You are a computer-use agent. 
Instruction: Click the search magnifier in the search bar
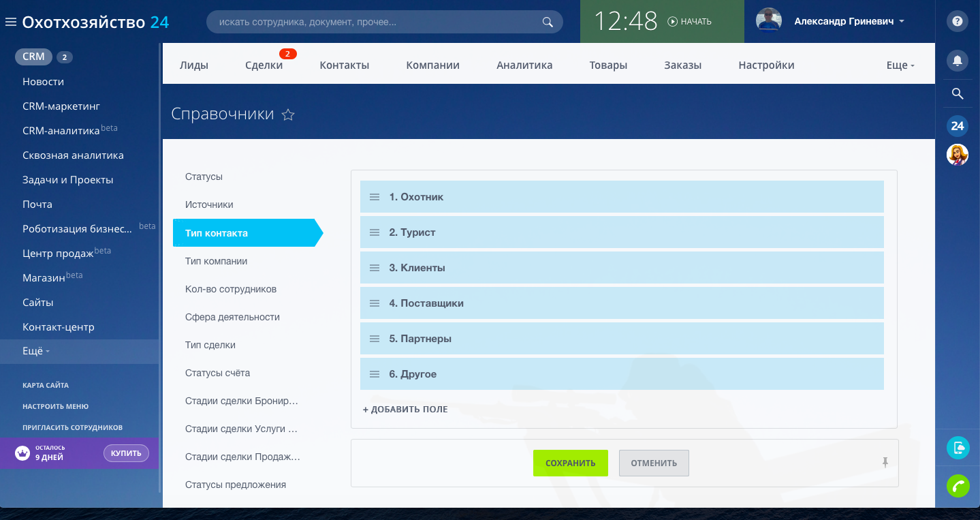(548, 22)
